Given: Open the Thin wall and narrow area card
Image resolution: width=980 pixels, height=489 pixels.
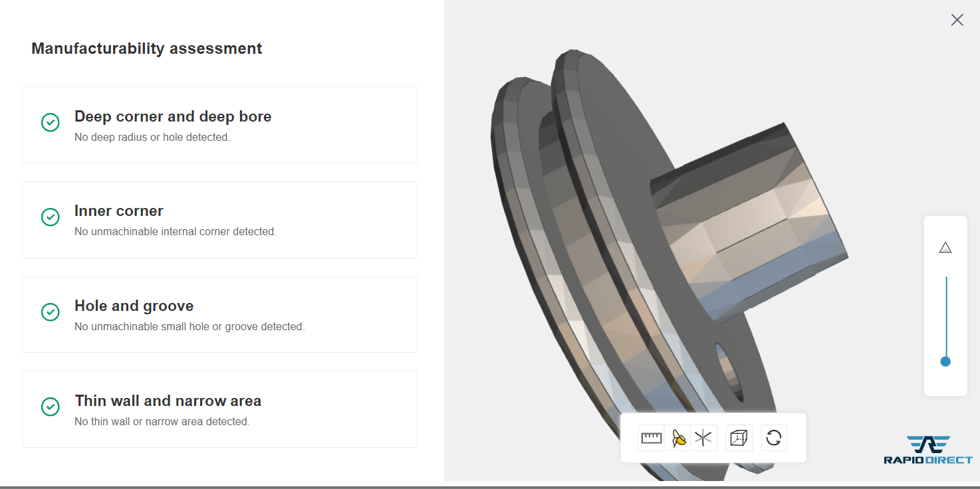Looking at the screenshot, I should coord(219,409).
